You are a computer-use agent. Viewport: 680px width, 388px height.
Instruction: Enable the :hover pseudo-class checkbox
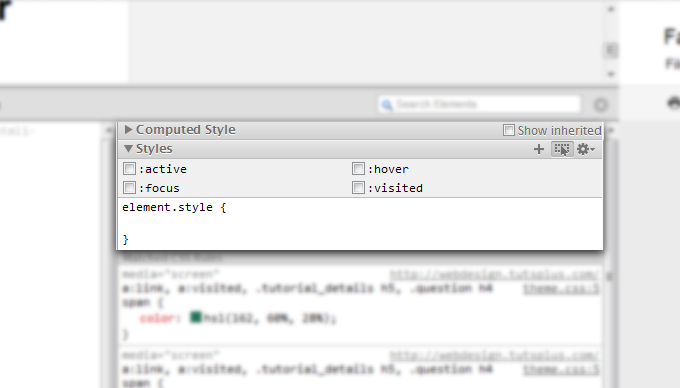pos(358,169)
